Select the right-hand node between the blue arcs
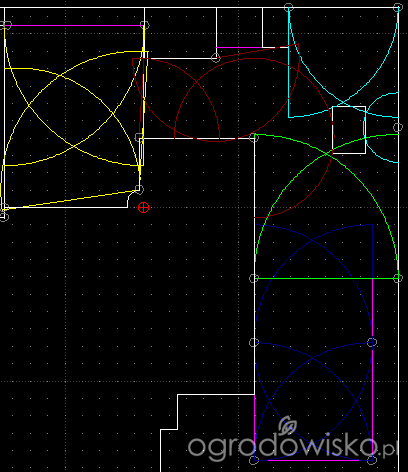408x472 pixels. (372, 342)
